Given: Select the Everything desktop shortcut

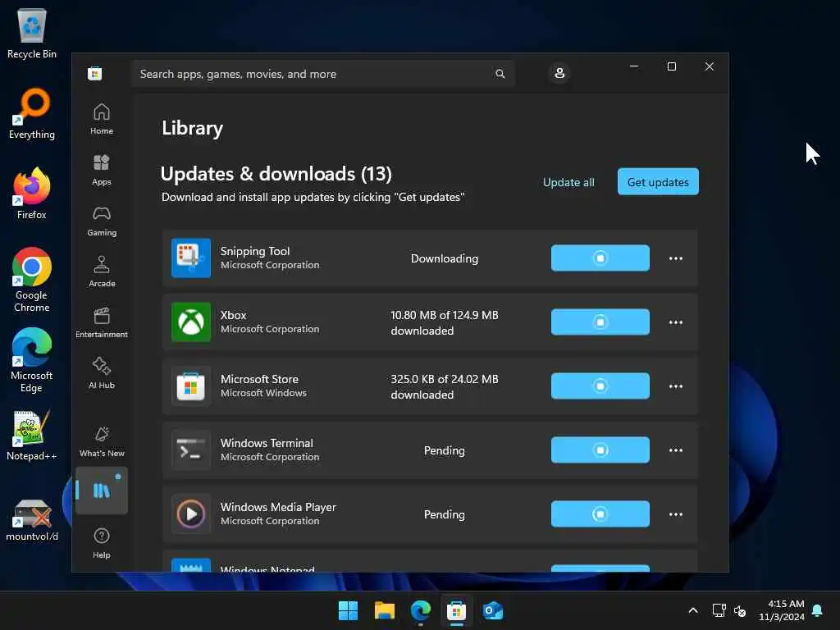Looking at the screenshot, I should tap(32, 114).
